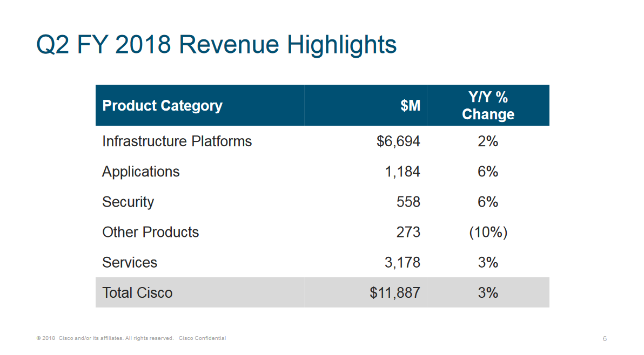Click the "Q2 FY 2018 Revenue Highlights" slide title

217,45
